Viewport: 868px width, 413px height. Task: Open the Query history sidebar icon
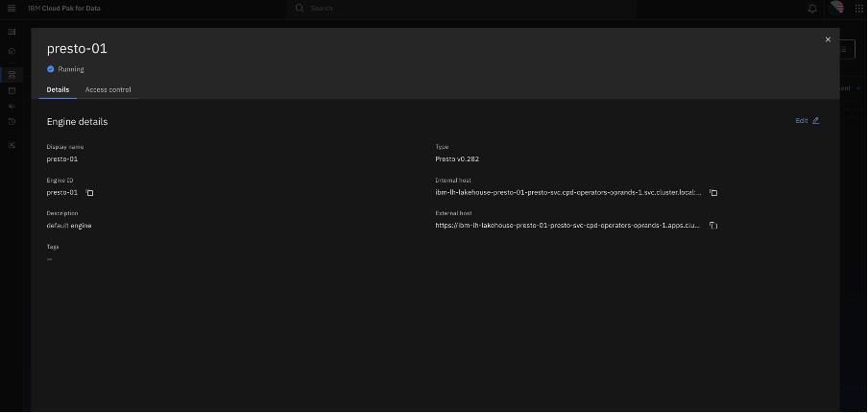pyautogui.click(x=12, y=122)
